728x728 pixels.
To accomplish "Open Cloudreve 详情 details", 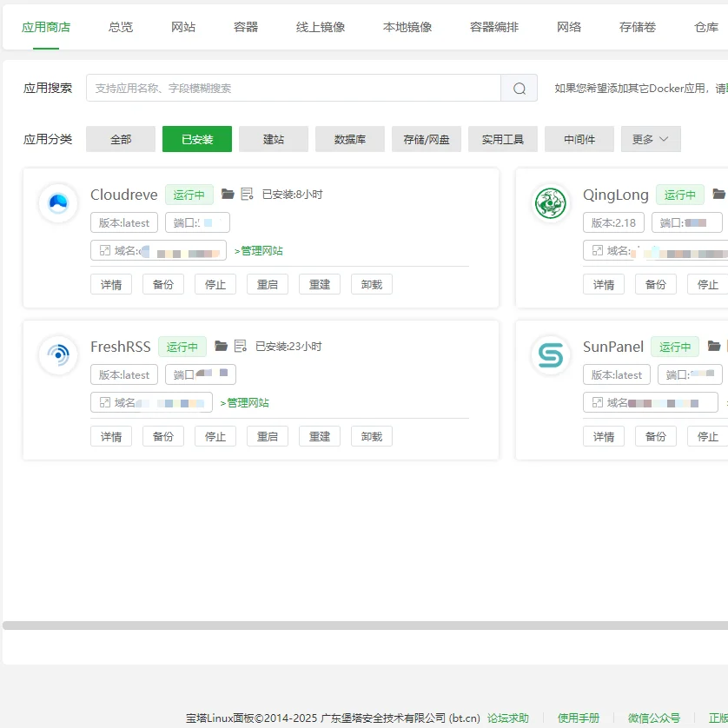I will coord(111,284).
